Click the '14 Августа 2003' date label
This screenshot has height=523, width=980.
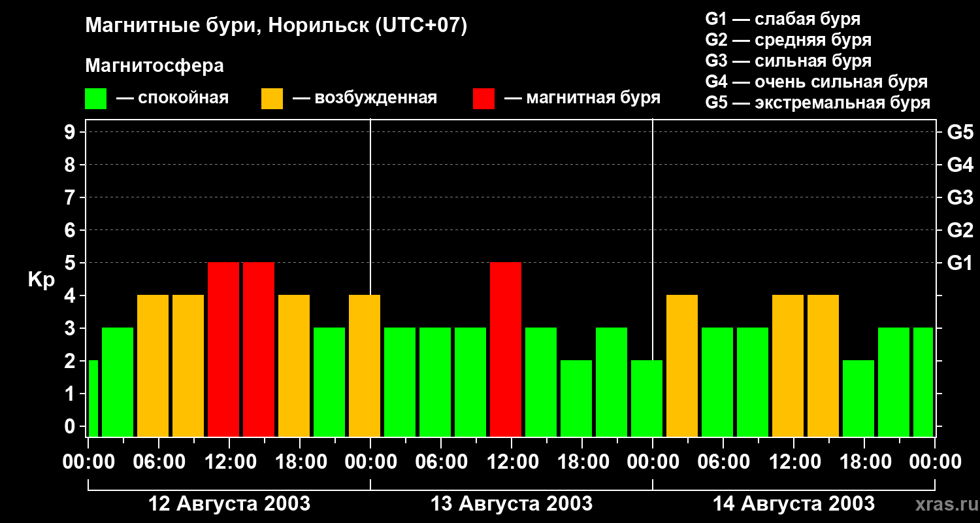(794, 504)
